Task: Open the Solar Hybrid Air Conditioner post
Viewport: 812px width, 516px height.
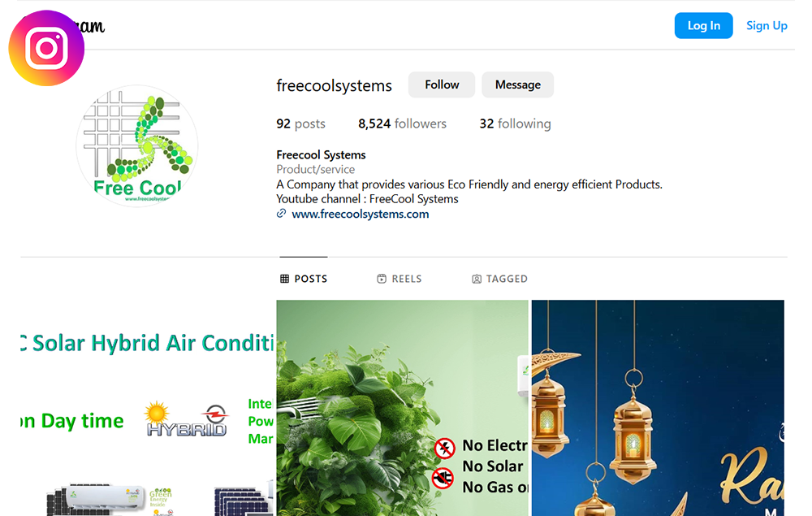Action: point(147,408)
